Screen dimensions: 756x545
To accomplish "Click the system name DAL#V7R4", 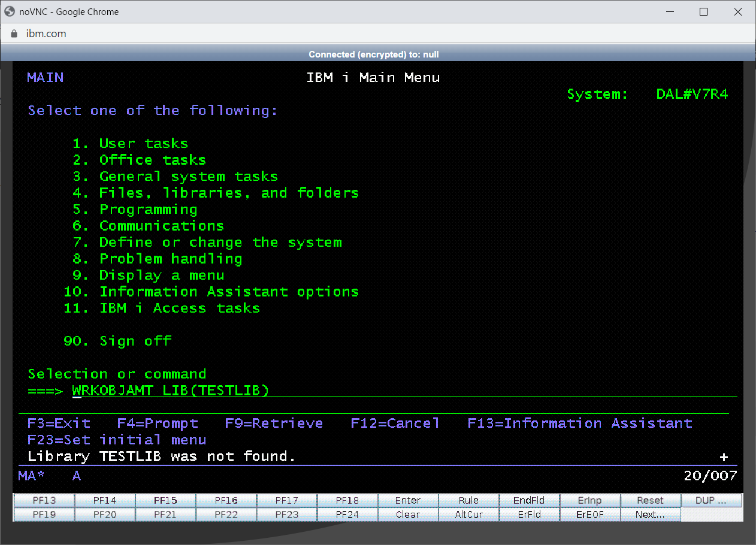I will (x=692, y=94).
